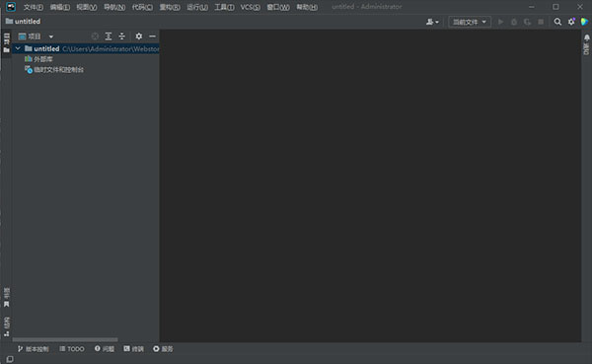
Task: Open the Structure side tab
Action: [x=7, y=327]
